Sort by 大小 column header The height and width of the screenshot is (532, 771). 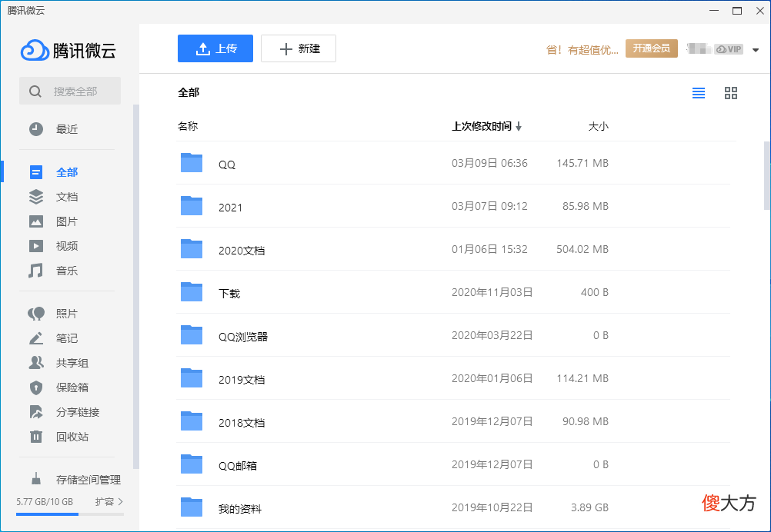599,126
